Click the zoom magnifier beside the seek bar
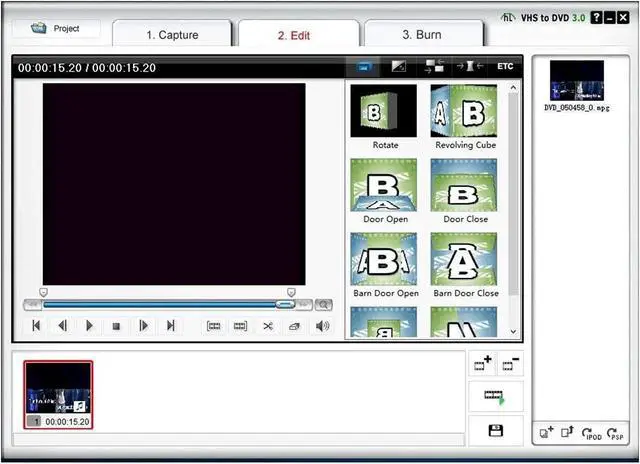The image size is (640, 464). [324, 305]
